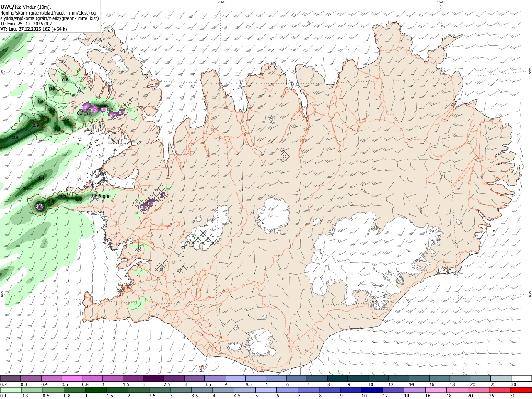Viewport: 532px width, 399px height.
Task: Click the 1.0 precipitation value on the map
Action: [x=40, y=101]
